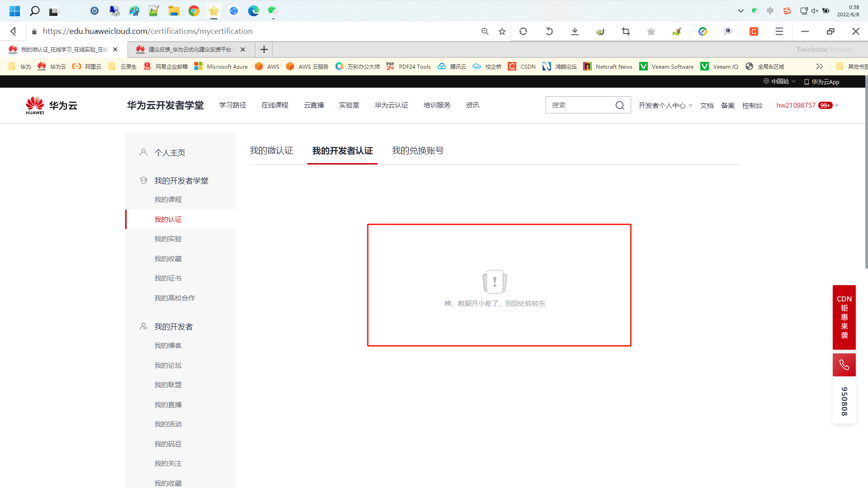This screenshot has width=868, height=488.
Task: Click 华为云认证 in the navigation bar
Action: (x=391, y=105)
